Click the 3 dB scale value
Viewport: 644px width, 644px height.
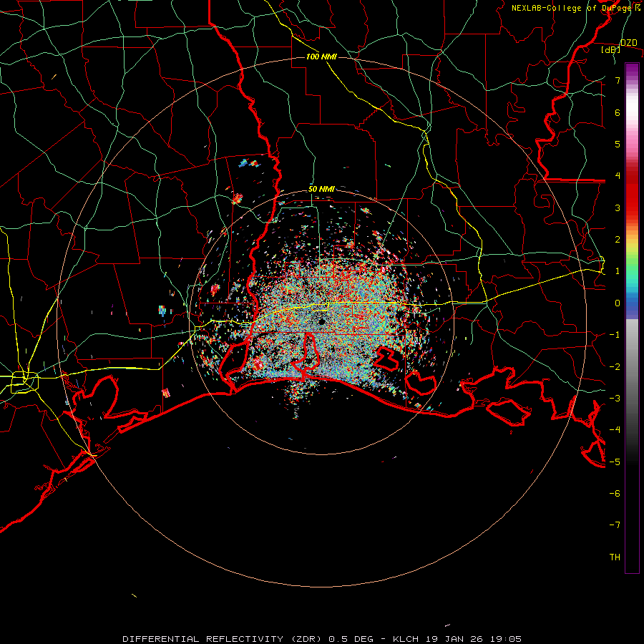618,208
